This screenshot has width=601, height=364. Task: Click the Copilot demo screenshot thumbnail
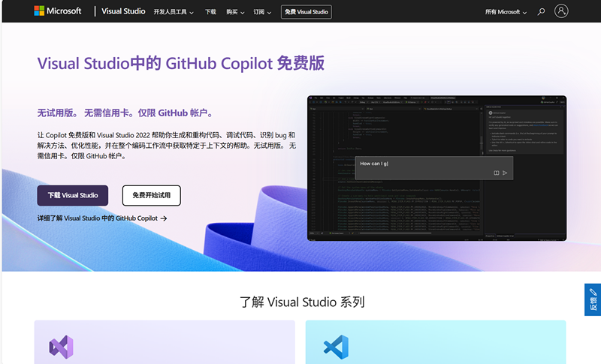click(436, 168)
